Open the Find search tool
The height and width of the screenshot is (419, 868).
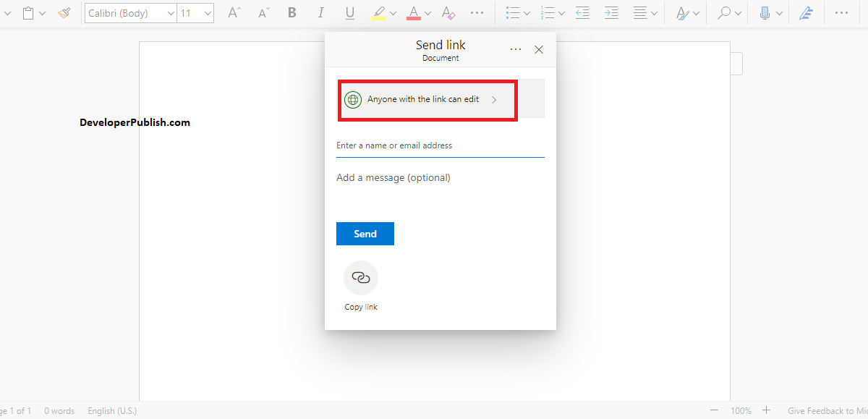tap(723, 12)
